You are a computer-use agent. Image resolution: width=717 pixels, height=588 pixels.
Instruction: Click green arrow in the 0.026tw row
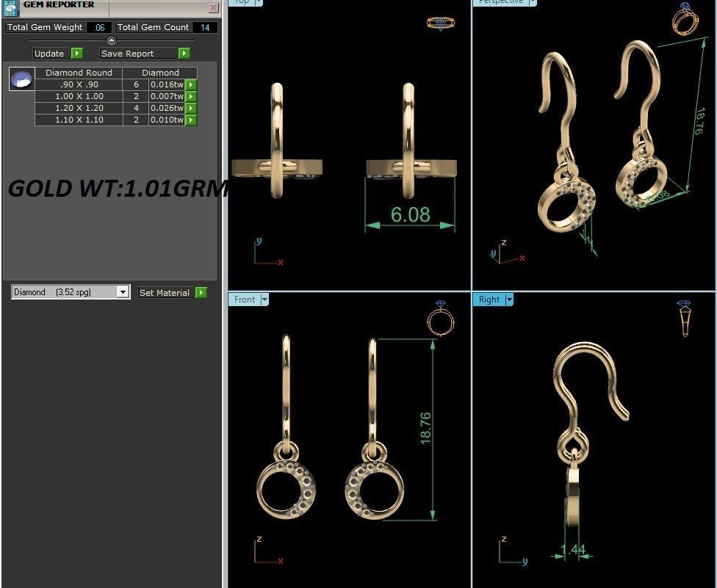tap(191, 109)
